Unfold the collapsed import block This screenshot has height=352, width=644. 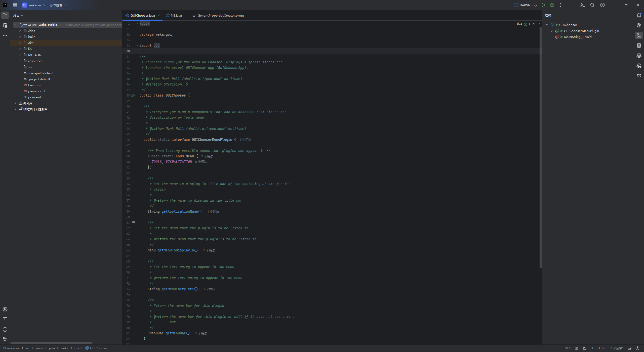pos(137,46)
